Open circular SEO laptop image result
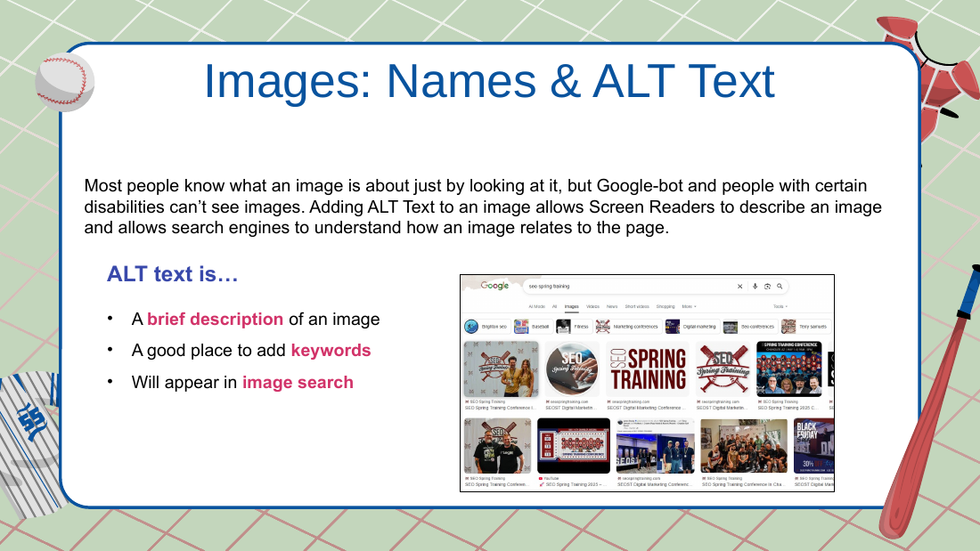Screen dimensions: 980x551 (x=572, y=369)
